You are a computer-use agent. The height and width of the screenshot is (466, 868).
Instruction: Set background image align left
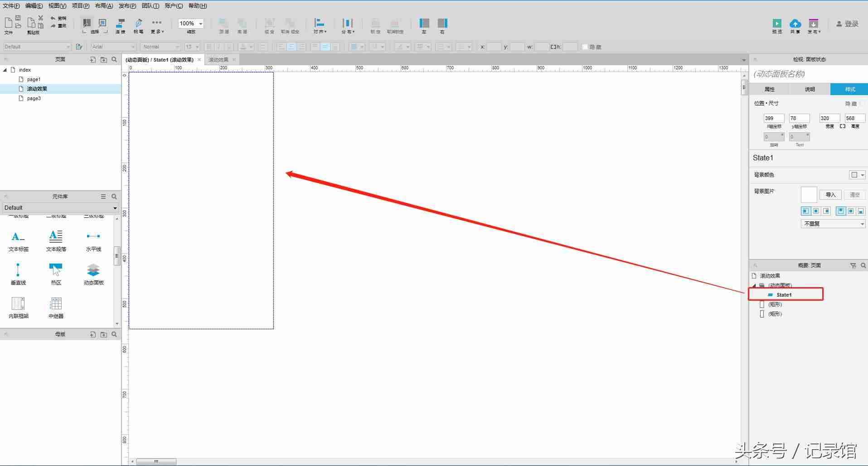805,211
